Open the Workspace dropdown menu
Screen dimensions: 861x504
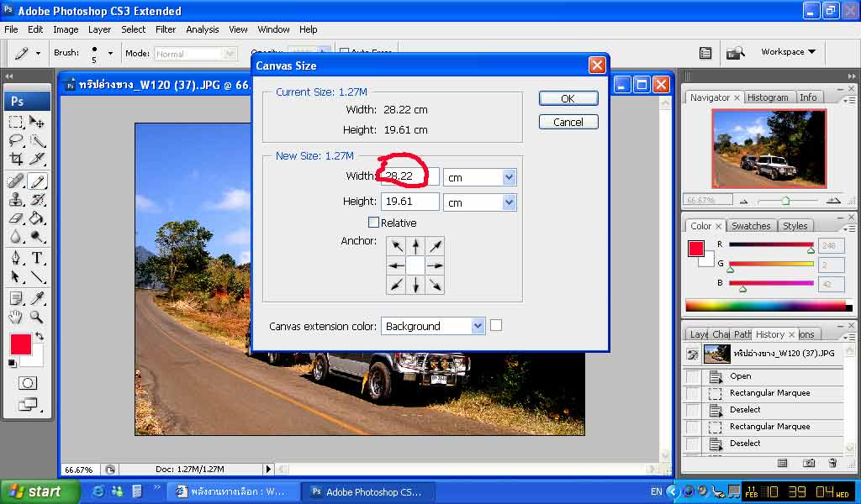pyautogui.click(x=788, y=52)
